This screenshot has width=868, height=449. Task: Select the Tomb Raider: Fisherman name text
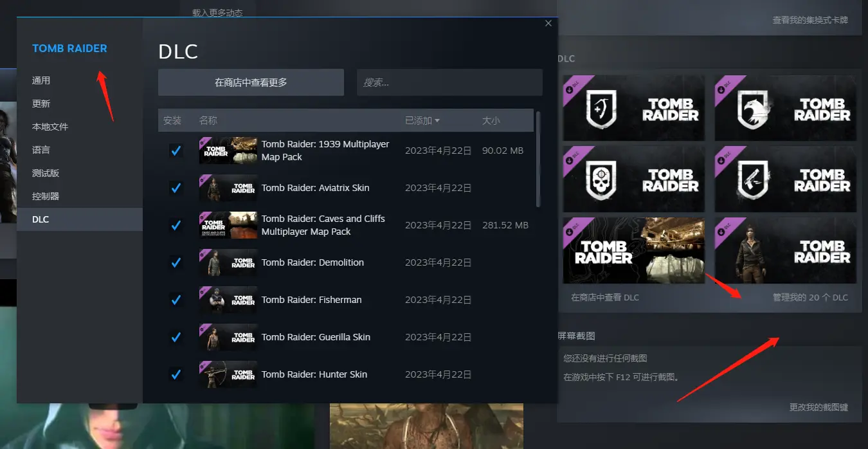[x=312, y=300]
